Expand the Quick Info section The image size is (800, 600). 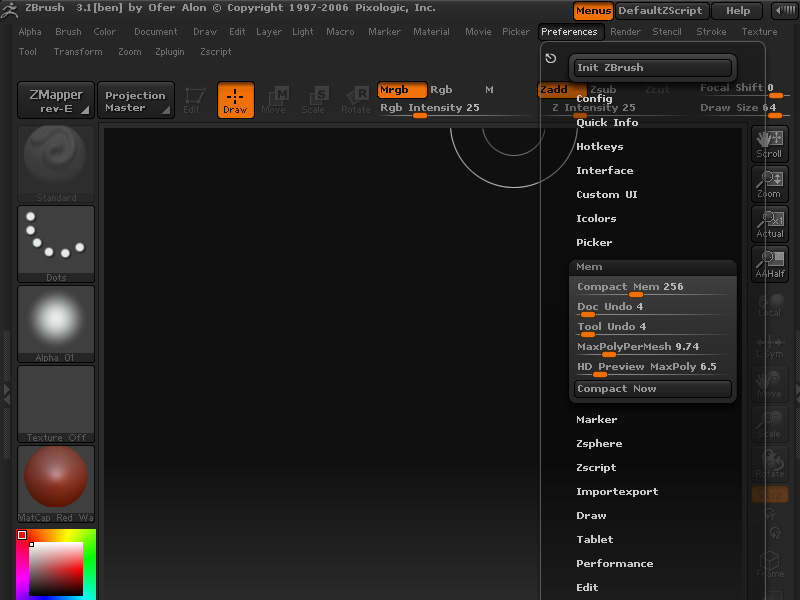point(607,122)
